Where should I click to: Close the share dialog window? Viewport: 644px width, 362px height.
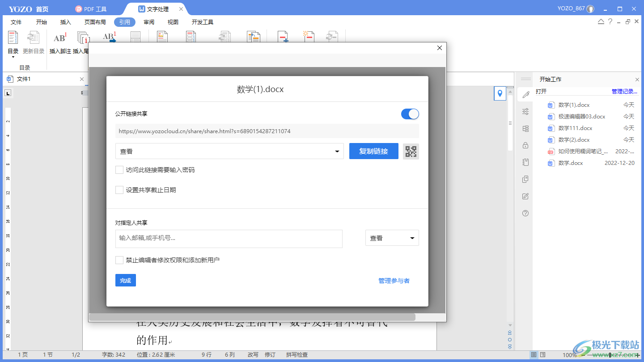[x=440, y=48]
